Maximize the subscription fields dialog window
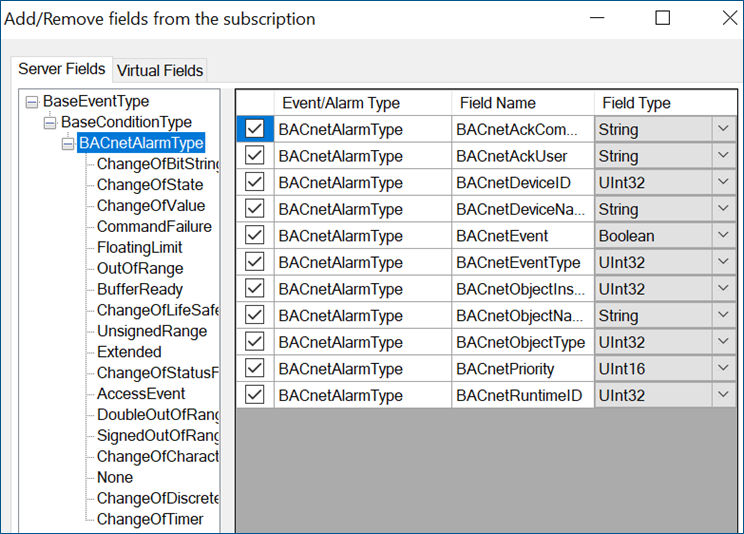The height and width of the screenshot is (534, 744). pos(662,18)
